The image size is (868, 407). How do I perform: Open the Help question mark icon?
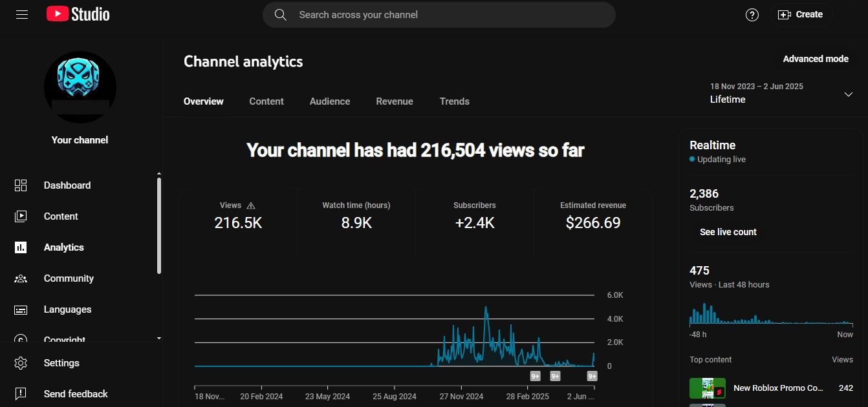click(752, 15)
